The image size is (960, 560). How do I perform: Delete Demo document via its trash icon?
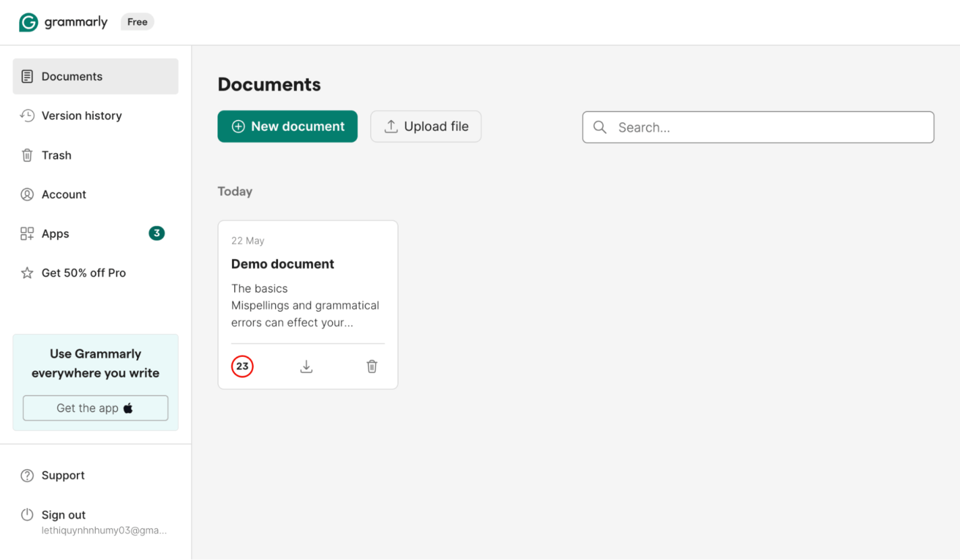(372, 366)
